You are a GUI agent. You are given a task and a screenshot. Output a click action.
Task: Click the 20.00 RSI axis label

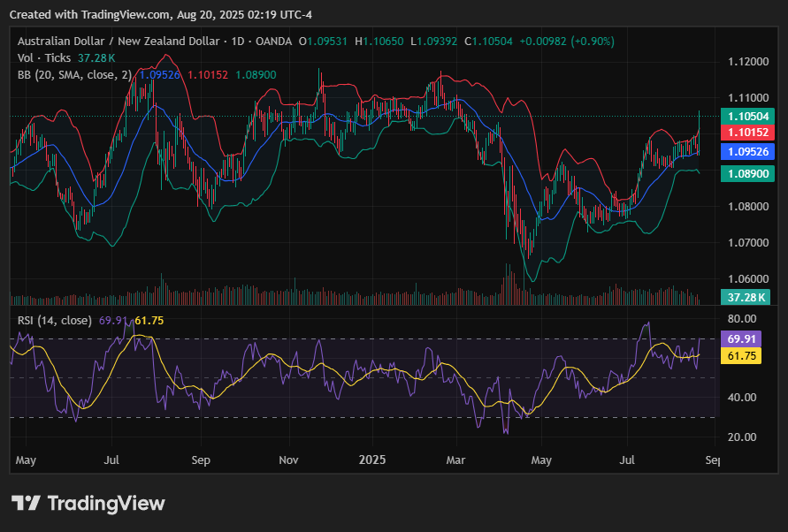click(742, 437)
